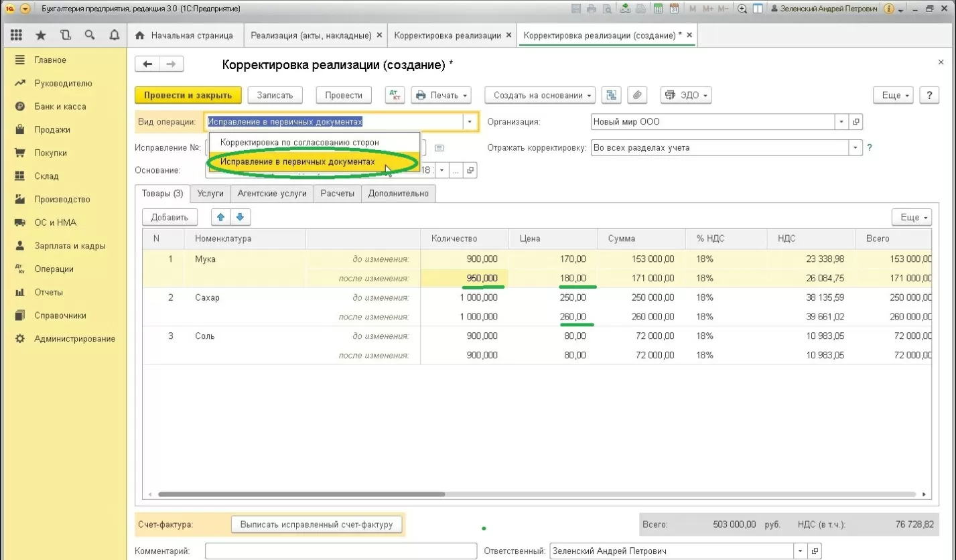Open the History icon in top panel
Screen dimensions: 956x560
point(65,35)
